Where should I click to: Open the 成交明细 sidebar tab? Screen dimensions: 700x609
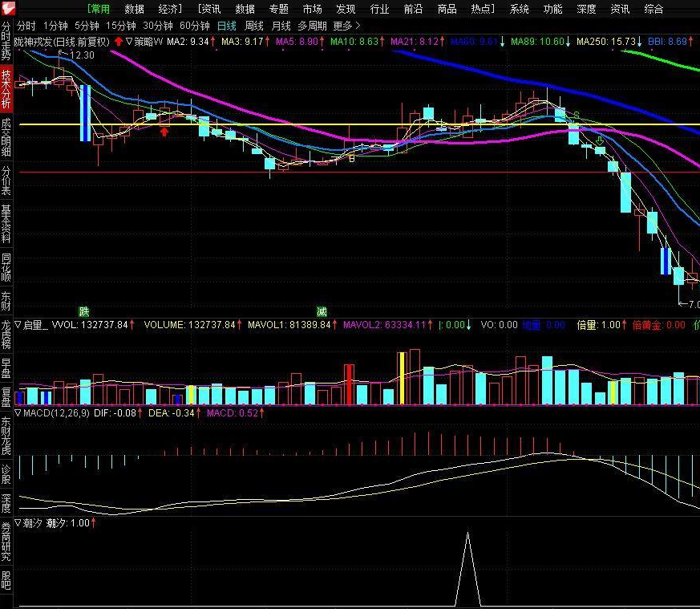click(x=6, y=137)
